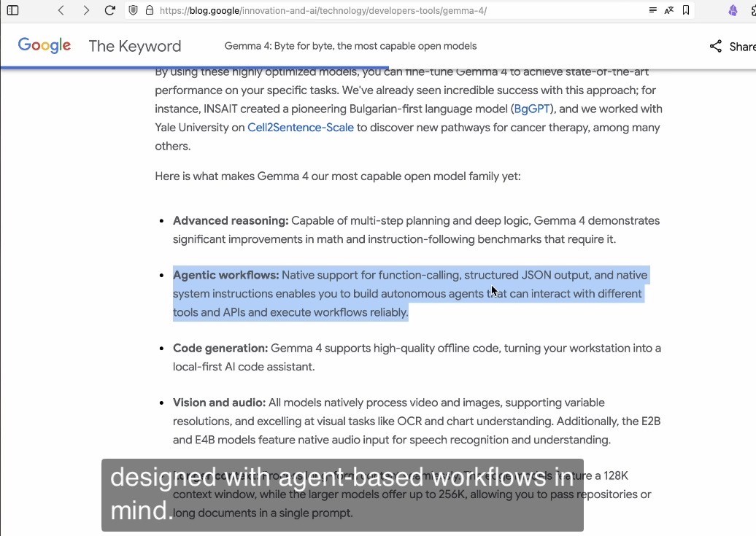Bookmark this page with the bookmark icon
This screenshot has width=756, height=536.
(686, 10)
